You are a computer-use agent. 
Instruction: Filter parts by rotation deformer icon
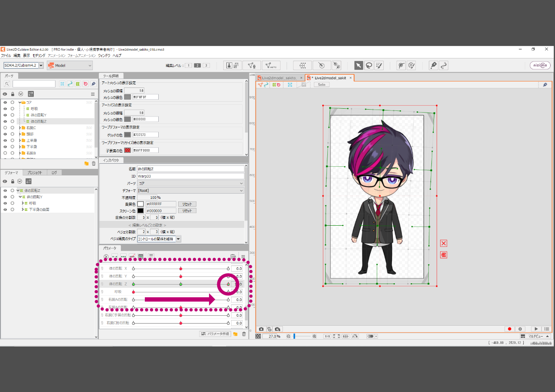pyautogui.click(x=85, y=84)
